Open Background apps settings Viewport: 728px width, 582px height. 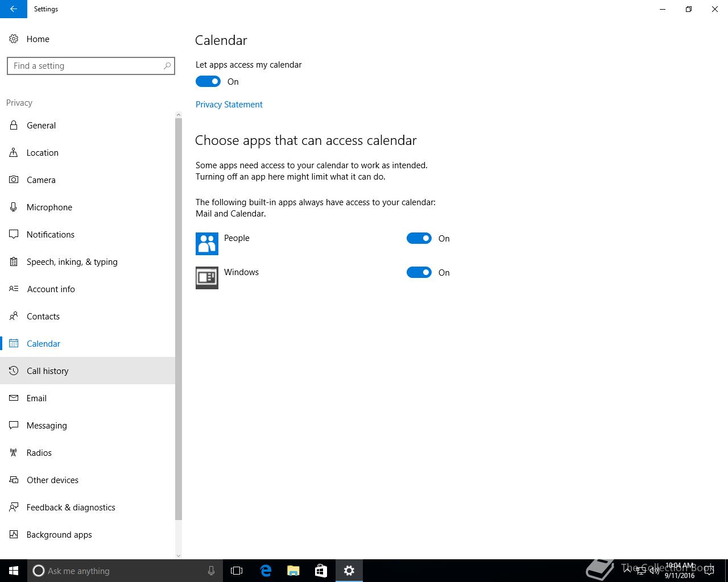(88, 534)
